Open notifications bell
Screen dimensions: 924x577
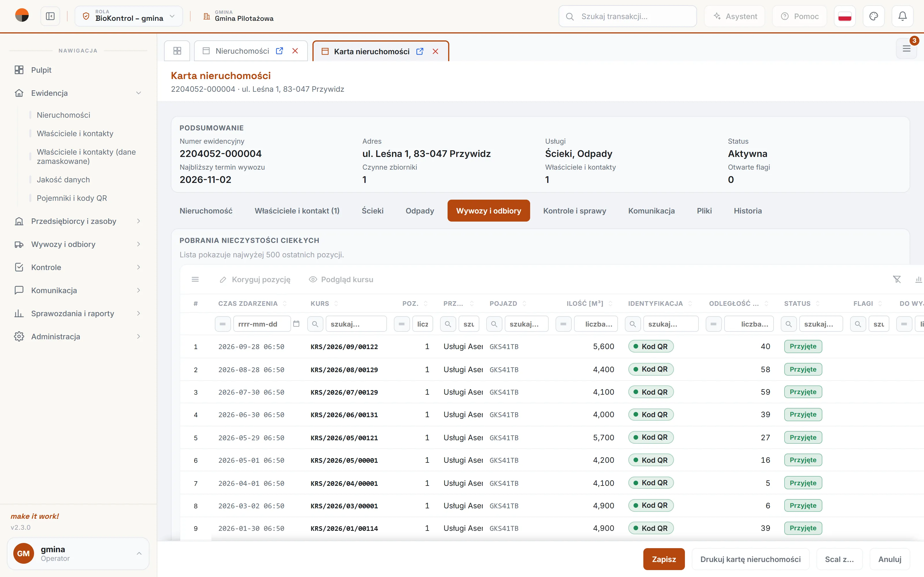tap(902, 16)
